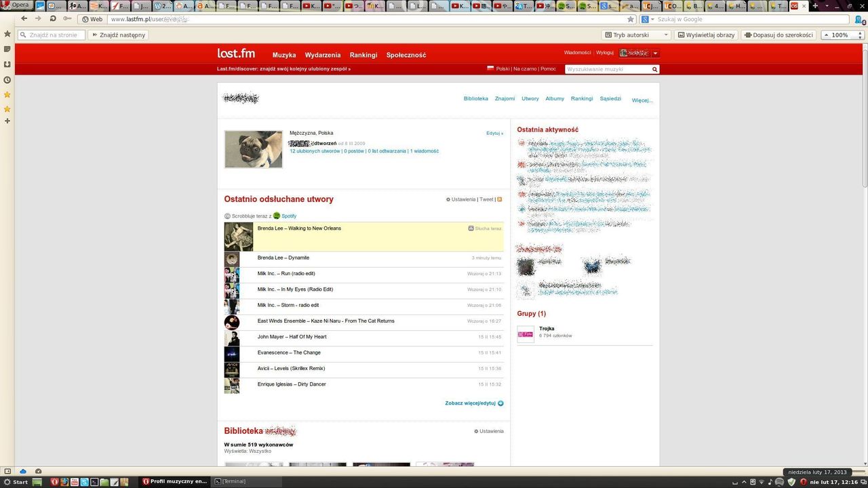This screenshot has height=488, width=868.
Task: Click track Evanescence – The Change
Action: (x=289, y=352)
